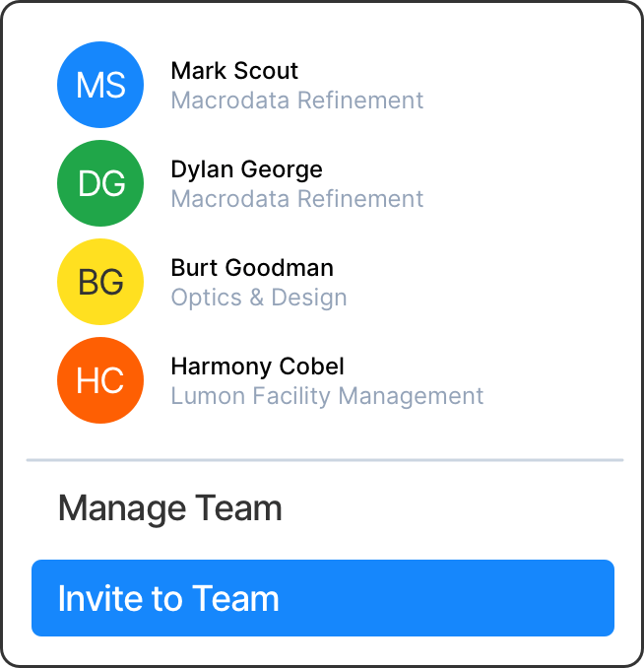
Task: Select the Optics & Design department text
Action: click(x=259, y=298)
